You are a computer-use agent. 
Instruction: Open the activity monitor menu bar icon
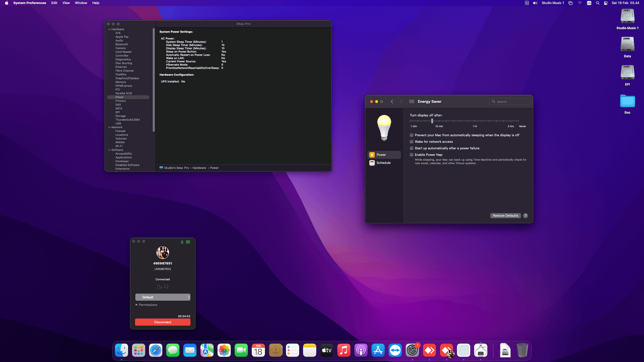(x=527, y=3)
